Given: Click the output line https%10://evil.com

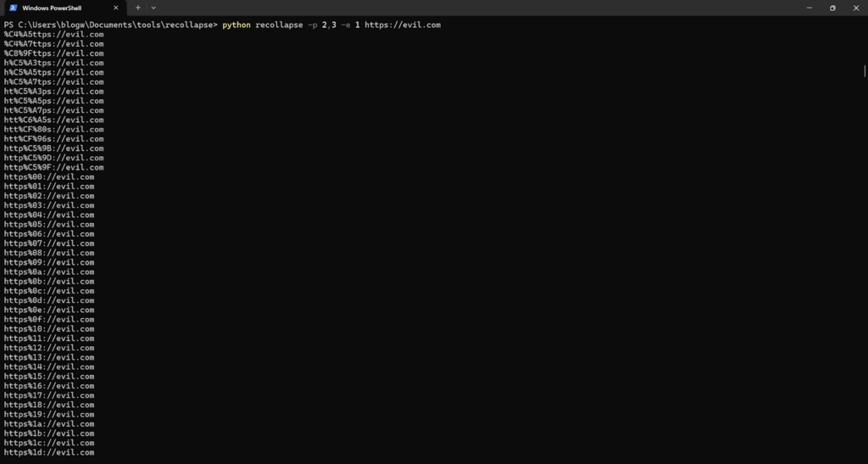Looking at the screenshot, I should tap(49, 329).
